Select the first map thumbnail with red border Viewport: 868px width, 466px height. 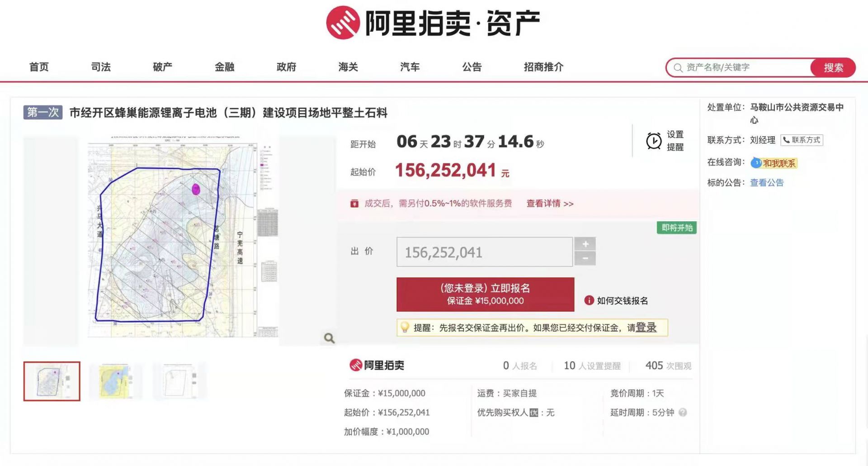point(52,381)
